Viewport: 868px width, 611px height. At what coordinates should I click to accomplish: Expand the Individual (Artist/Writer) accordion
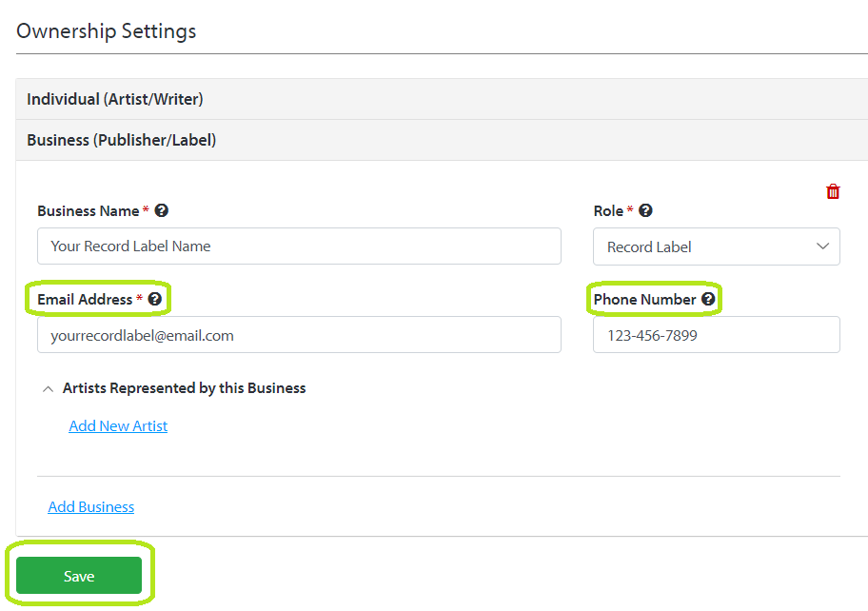point(442,99)
